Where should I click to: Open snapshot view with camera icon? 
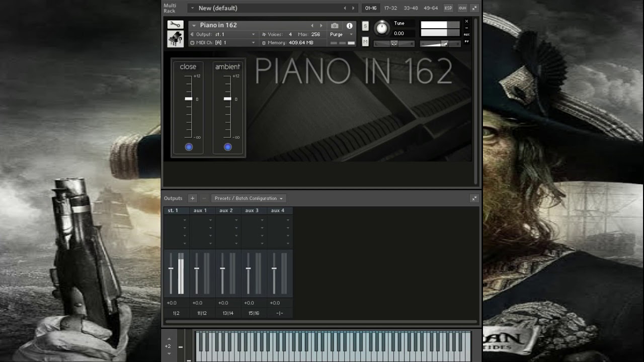click(335, 25)
